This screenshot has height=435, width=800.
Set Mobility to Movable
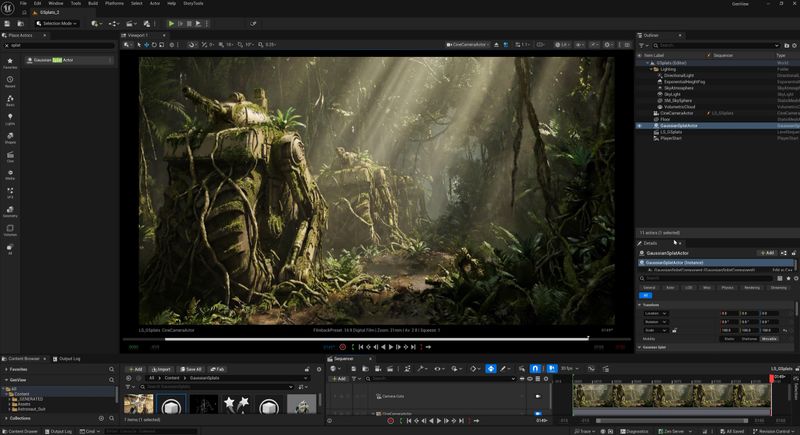769,339
